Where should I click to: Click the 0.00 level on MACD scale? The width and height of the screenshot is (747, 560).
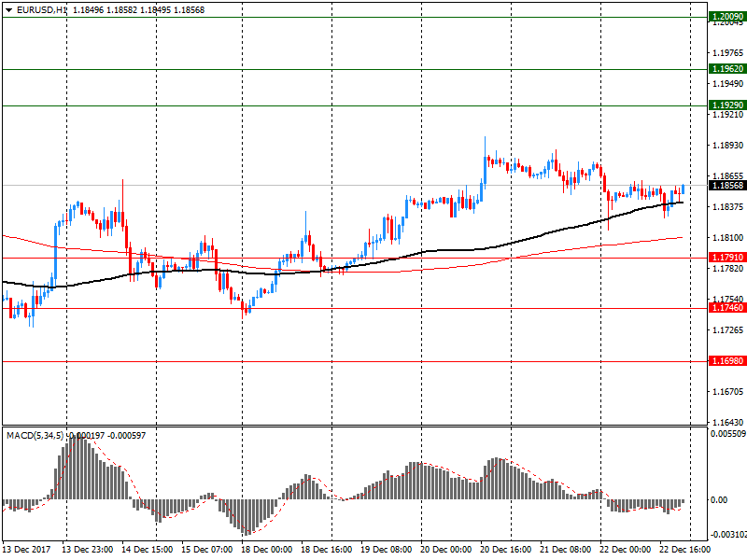pyautogui.click(x=721, y=500)
